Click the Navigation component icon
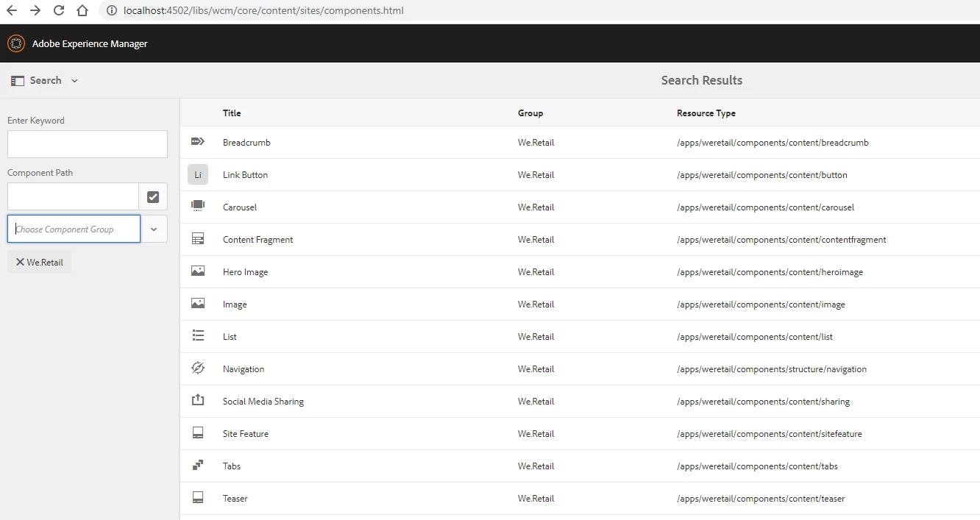This screenshot has width=980, height=520. coord(198,368)
